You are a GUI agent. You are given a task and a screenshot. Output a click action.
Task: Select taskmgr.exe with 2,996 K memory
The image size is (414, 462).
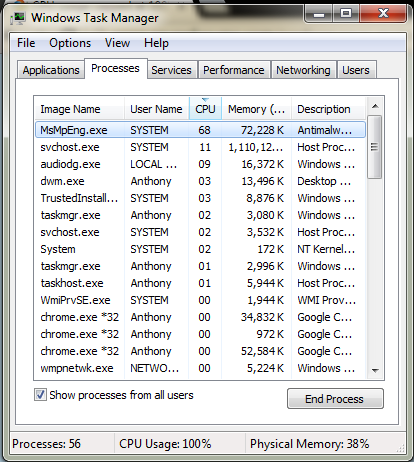[x=200, y=266]
